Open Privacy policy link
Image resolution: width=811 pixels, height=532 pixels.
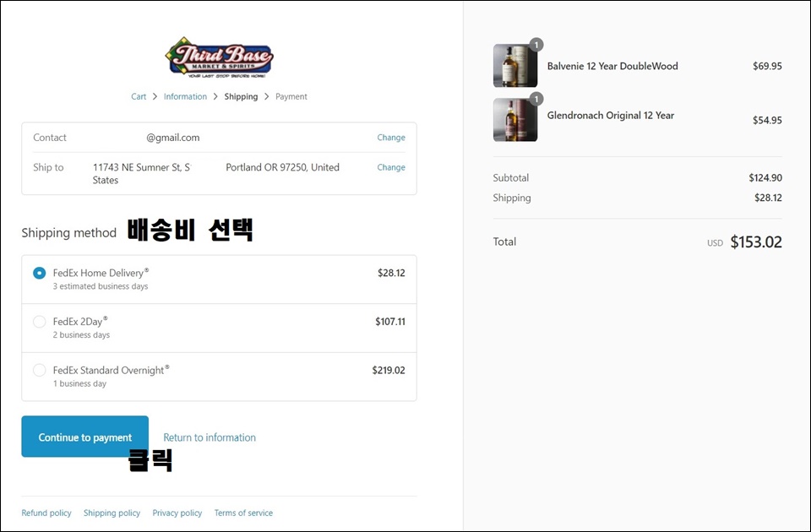coord(177,513)
